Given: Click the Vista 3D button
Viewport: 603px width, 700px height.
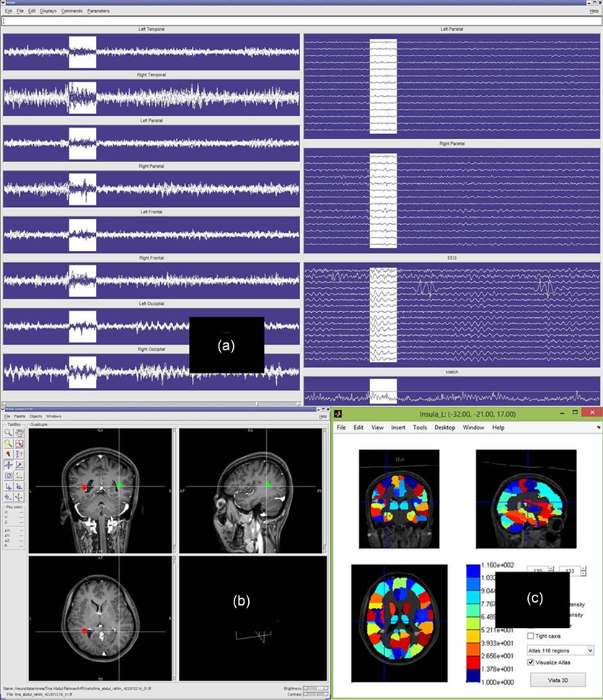Looking at the screenshot, I should [x=558, y=680].
